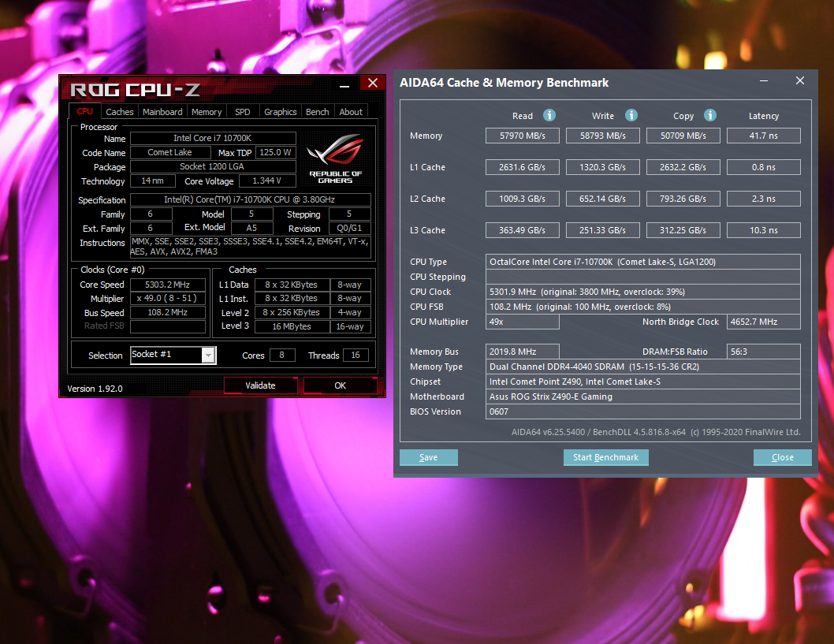Minimize the AIDA64 benchmark window
Viewport: 834px width, 644px height.
tap(764, 81)
